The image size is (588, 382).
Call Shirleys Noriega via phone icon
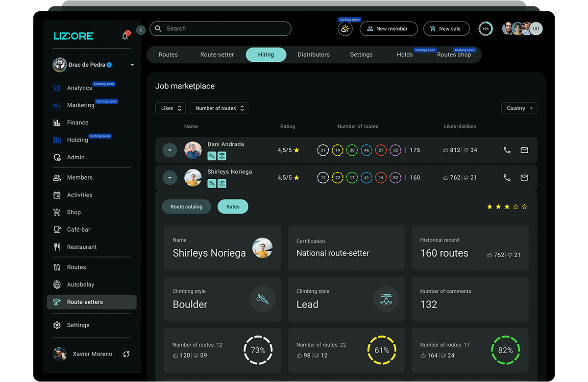point(507,178)
